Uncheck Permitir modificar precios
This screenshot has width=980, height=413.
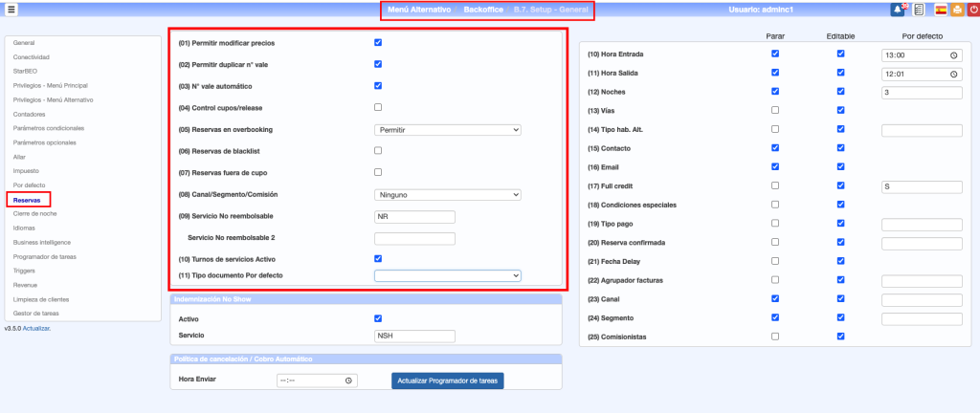(378, 43)
